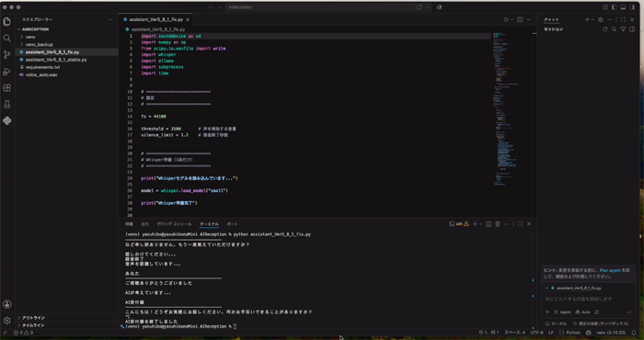Maximize the terminal panel size

(520, 224)
